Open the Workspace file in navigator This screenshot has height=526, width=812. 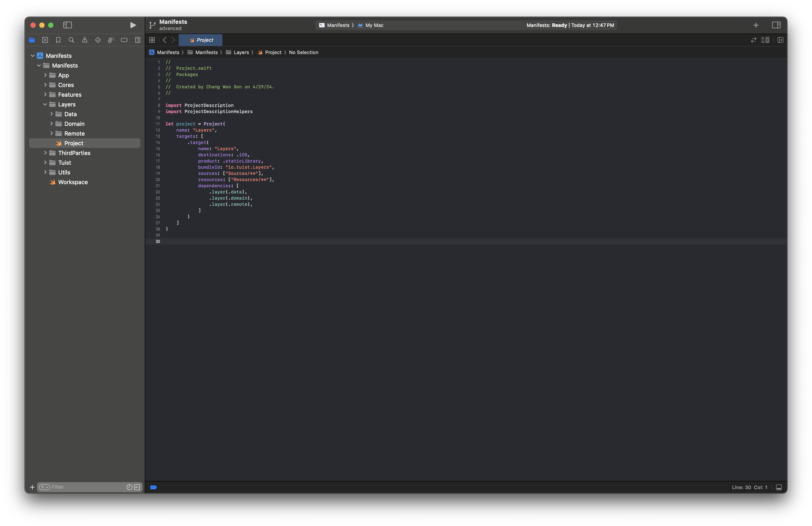pyautogui.click(x=73, y=182)
